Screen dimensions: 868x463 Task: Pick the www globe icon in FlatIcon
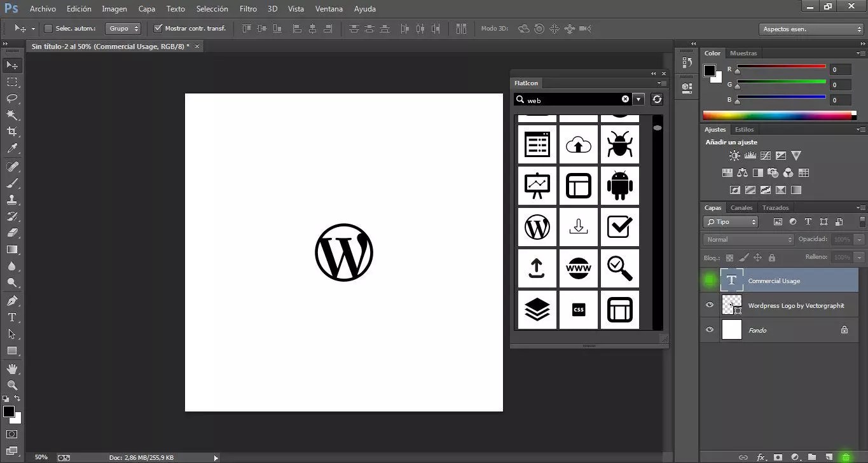point(579,268)
